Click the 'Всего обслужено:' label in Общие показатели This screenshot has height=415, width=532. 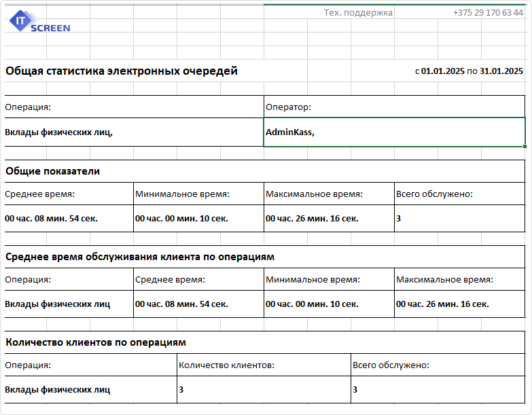(x=434, y=194)
